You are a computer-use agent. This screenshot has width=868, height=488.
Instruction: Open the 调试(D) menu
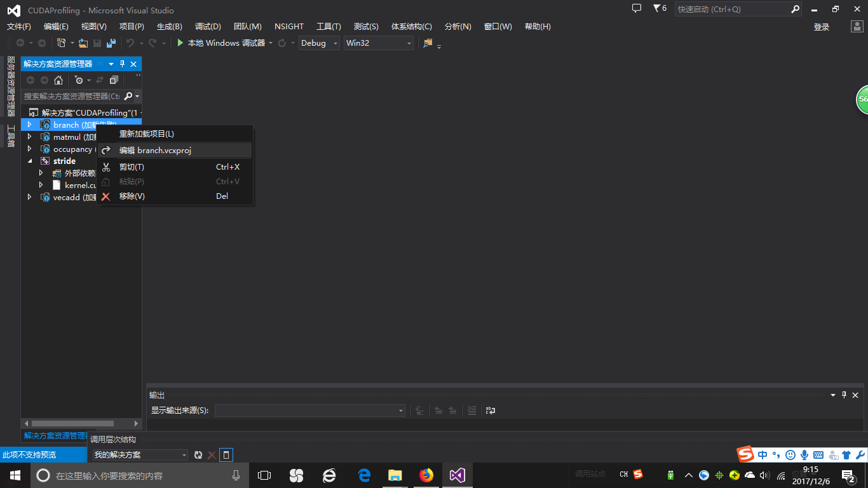(208, 27)
